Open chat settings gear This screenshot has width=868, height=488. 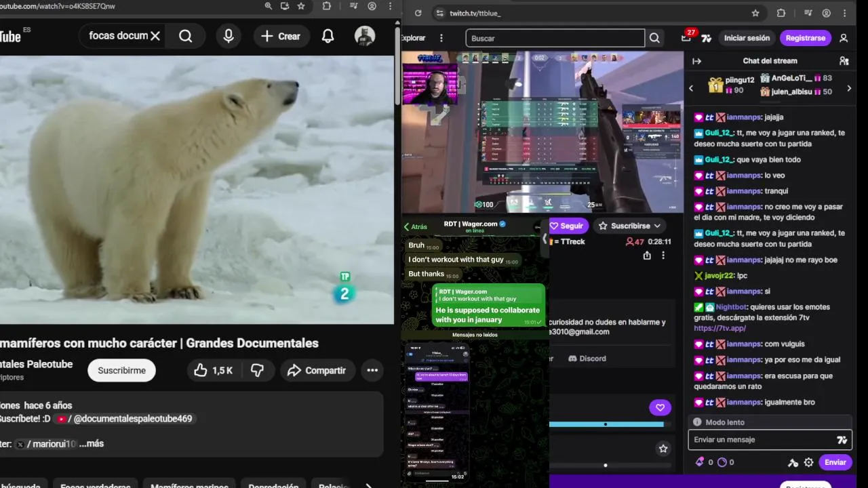coord(808,462)
